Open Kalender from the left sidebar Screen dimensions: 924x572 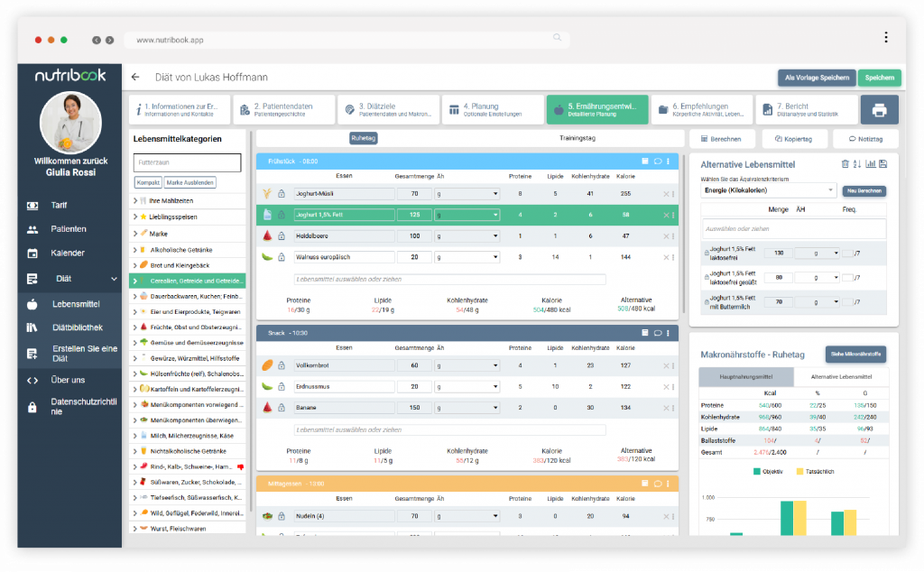coord(67,254)
